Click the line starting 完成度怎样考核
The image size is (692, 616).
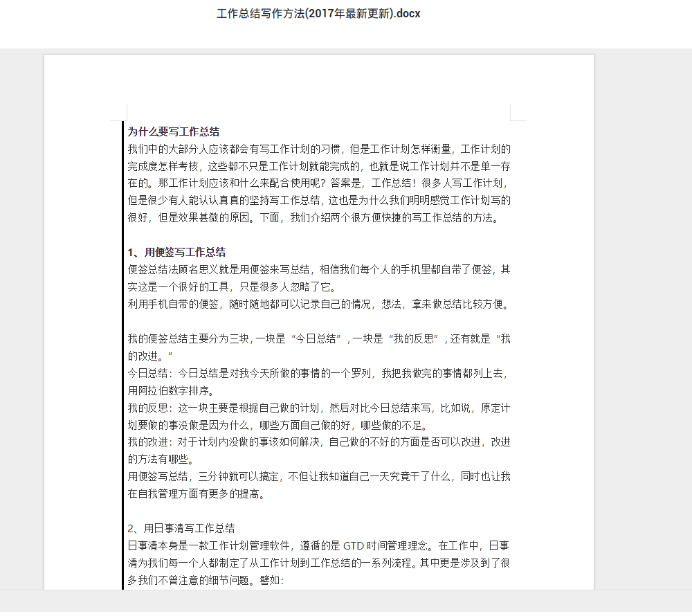tap(319, 166)
